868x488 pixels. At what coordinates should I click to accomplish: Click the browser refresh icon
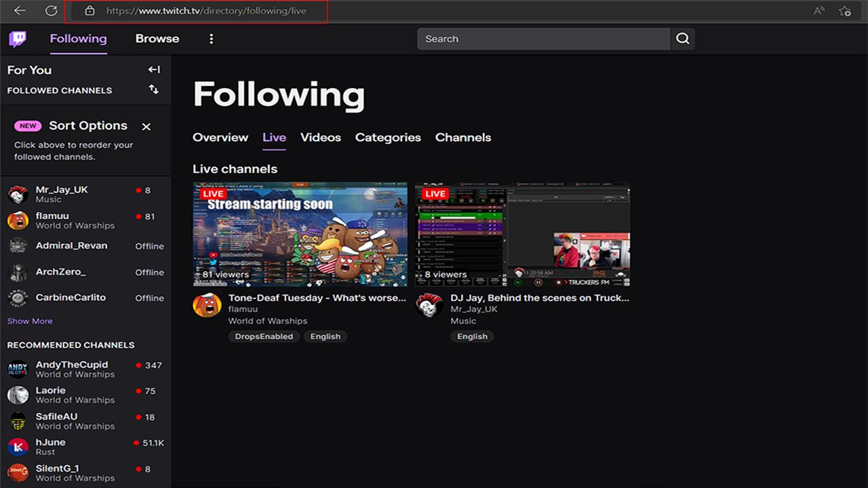pyautogui.click(x=51, y=11)
